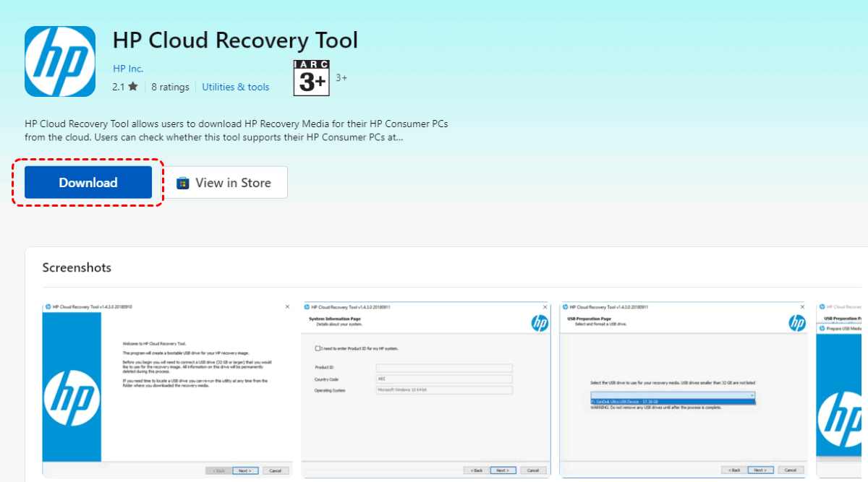
Task: Download the HP Cloud Recovery Tool
Action: (x=88, y=182)
